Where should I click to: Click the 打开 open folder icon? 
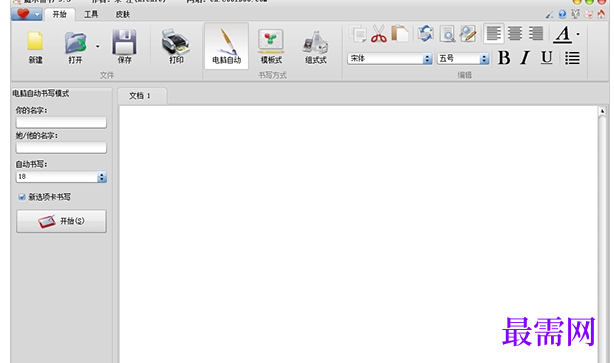[75, 42]
